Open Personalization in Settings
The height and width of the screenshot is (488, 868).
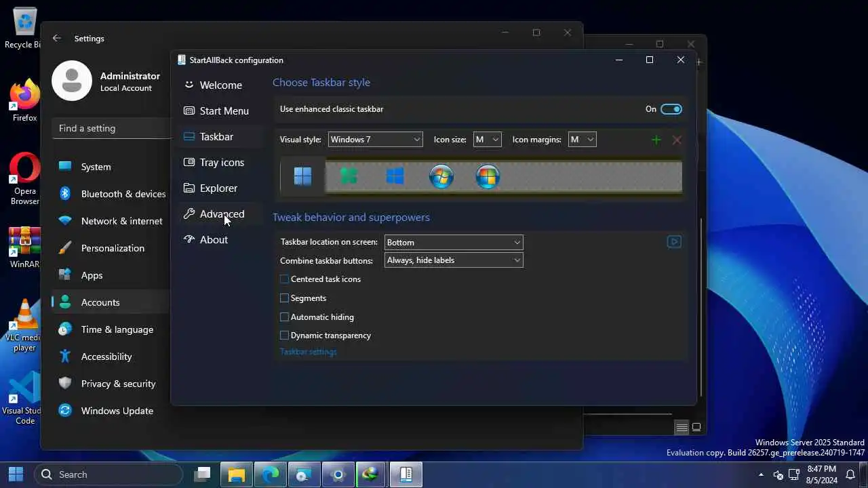point(111,248)
